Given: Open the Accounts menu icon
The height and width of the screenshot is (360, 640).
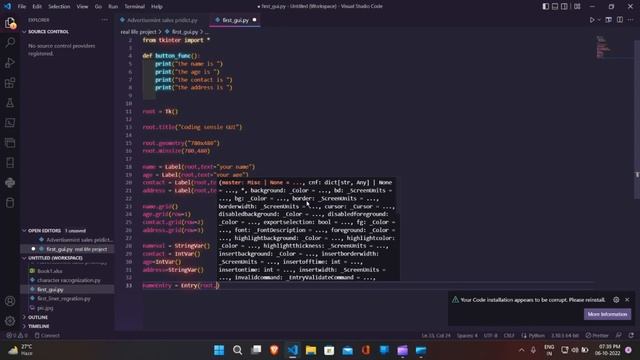Looking at the screenshot, I should point(10,301).
